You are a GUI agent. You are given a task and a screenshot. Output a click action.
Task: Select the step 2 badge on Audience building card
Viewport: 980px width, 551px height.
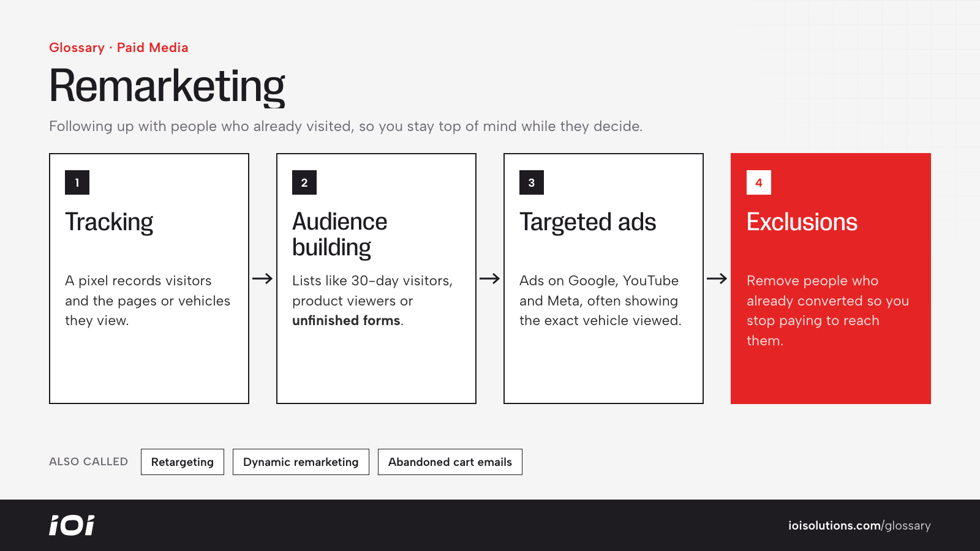pyautogui.click(x=304, y=182)
